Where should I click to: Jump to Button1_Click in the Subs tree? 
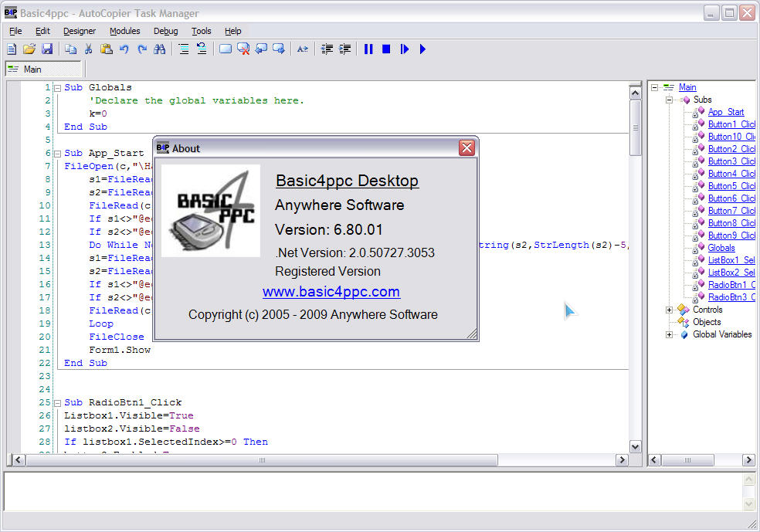(731, 124)
